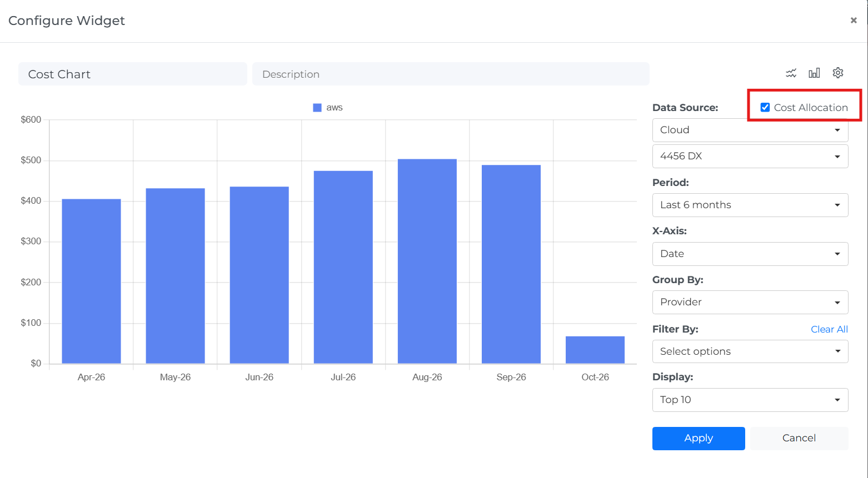The height and width of the screenshot is (478, 868).
Task: Select the Sep-26 bar in chart
Action: 511,264
